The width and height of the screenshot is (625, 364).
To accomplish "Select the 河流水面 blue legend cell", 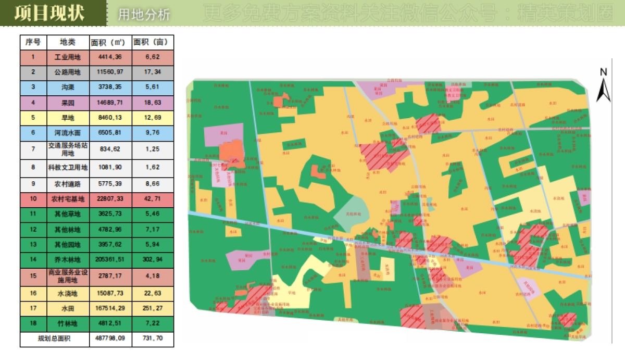I will (68, 133).
